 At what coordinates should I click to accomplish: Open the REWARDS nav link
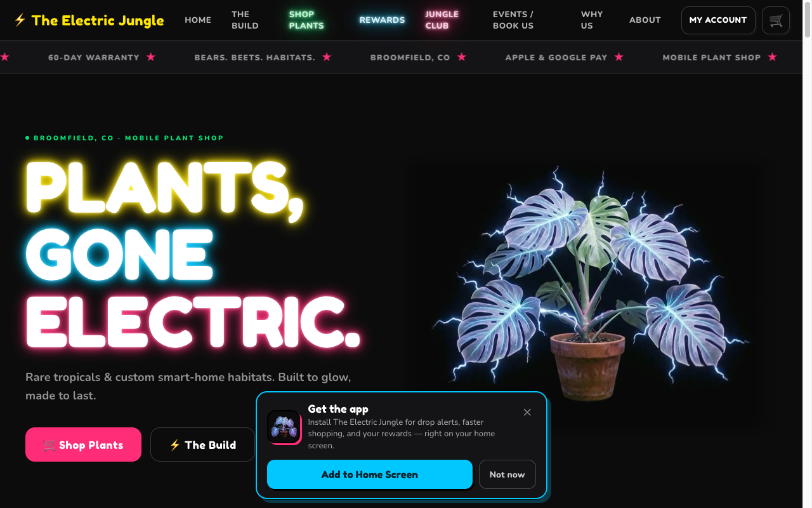(382, 20)
